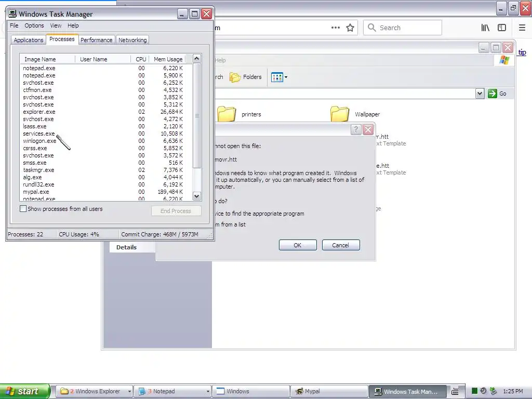Open the Windows Explorer taskbar group
This screenshot has width=532, height=399.
click(x=95, y=391)
